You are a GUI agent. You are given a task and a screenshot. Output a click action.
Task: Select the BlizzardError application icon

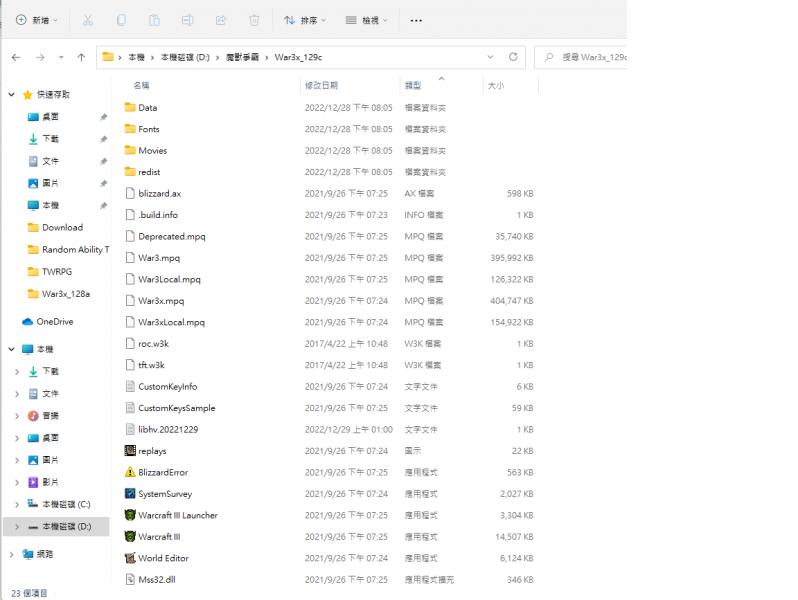pyautogui.click(x=130, y=472)
